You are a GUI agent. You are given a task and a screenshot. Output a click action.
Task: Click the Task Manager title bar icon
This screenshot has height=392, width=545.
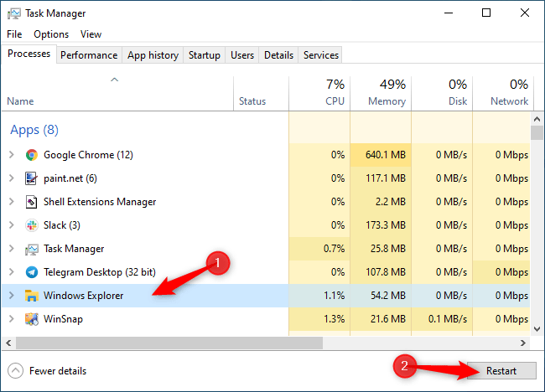[14, 13]
